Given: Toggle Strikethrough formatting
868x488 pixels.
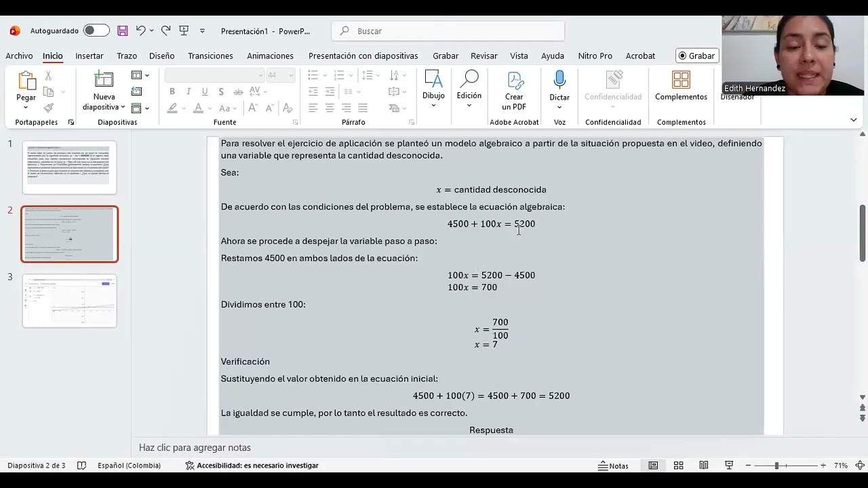Looking at the screenshot, I should click(x=238, y=91).
